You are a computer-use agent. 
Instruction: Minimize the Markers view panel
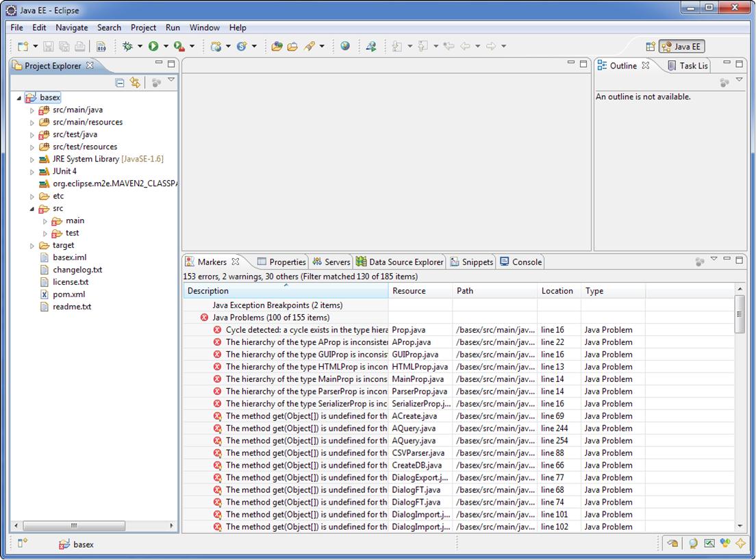pos(727,259)
